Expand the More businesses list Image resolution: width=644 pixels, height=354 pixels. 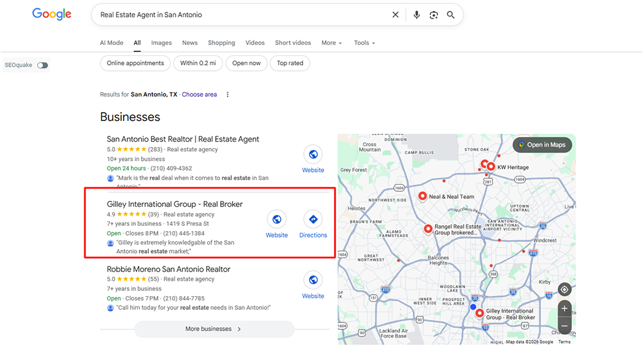click(x=214, y=329)
